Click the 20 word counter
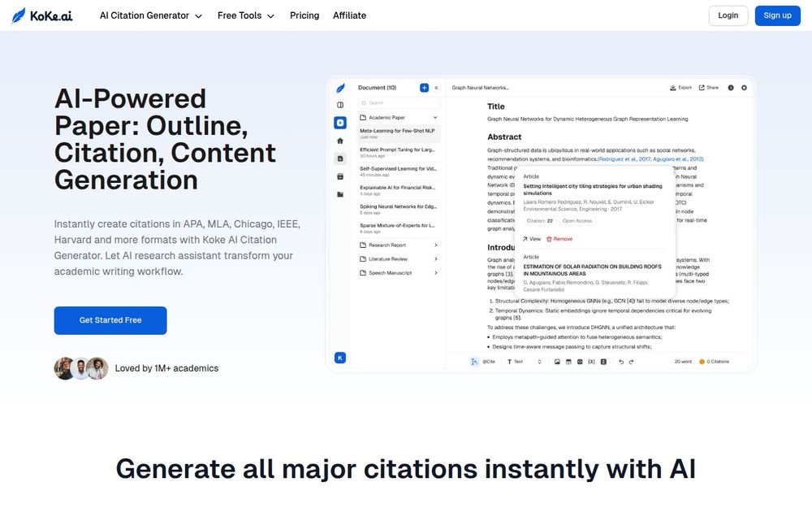 click(x=683, y=362)
